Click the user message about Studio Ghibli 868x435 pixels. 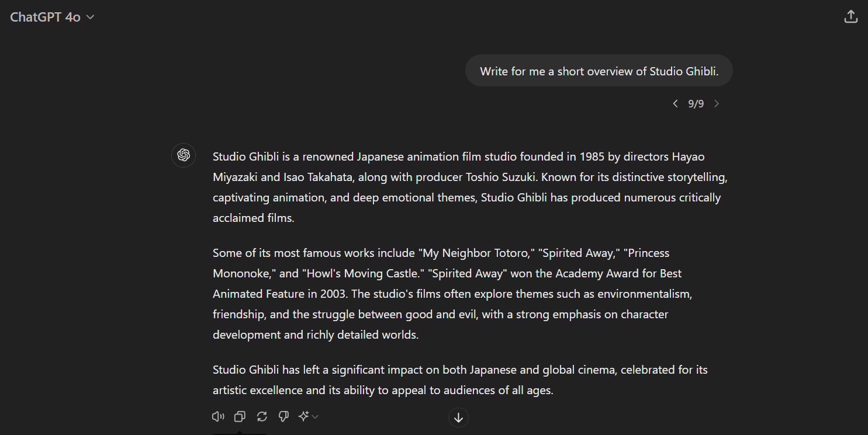599,71
